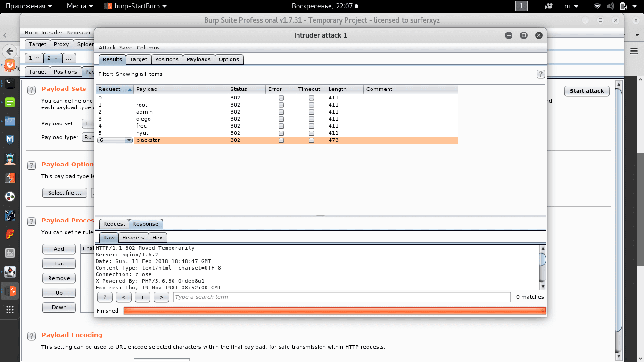This screenshot has width=644, height=362.
Task: Click the help icon beside Payload Encoding
Action: coord(32,336)
